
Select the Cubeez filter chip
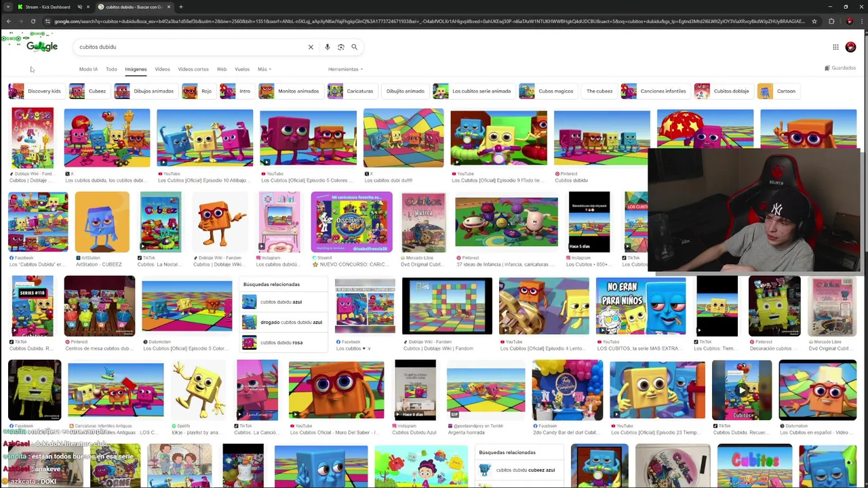(89, 91)
